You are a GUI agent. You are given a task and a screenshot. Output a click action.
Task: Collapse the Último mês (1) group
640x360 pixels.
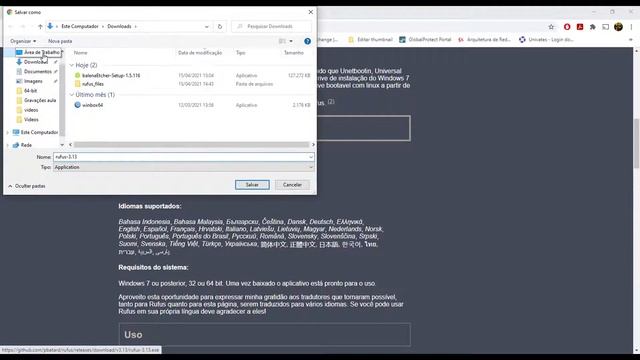(x=72, y=95)
